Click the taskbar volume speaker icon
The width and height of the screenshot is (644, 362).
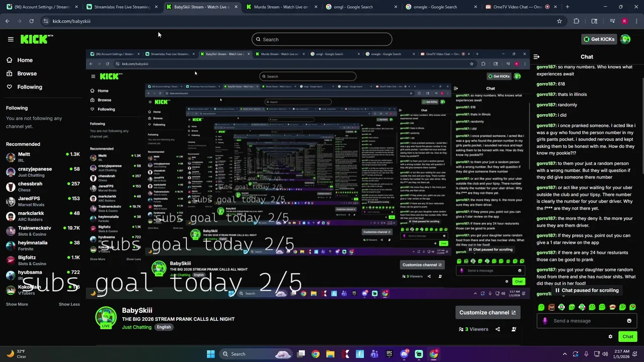(x=605, y=354)
